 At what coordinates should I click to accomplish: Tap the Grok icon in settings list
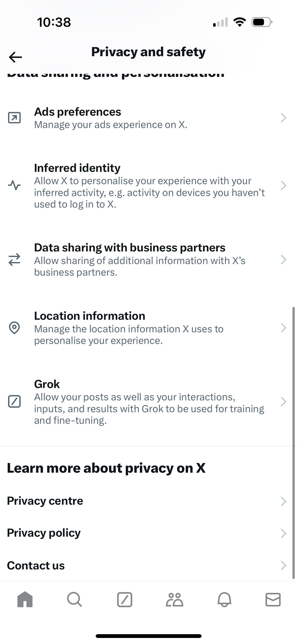(x=14, y=401)
